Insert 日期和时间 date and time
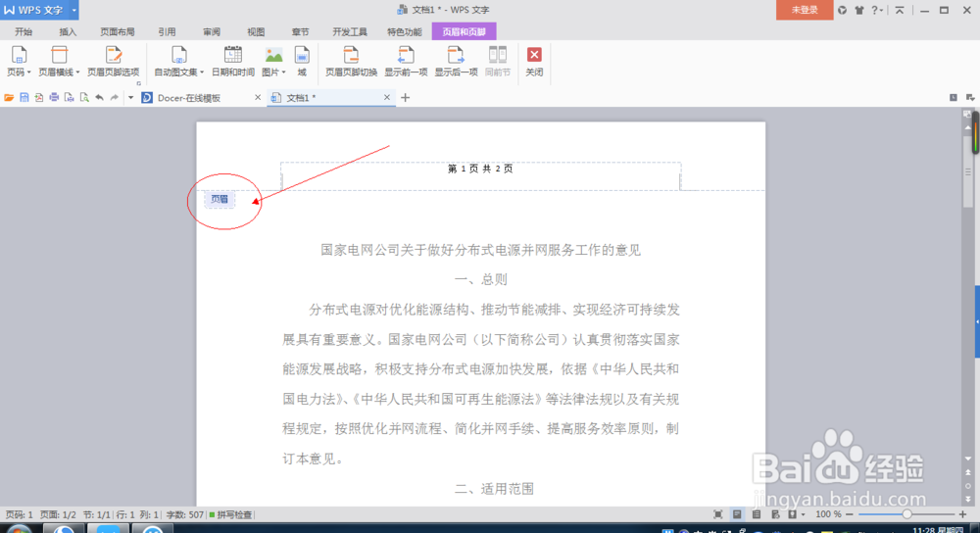The image size is (980, 533). 233,61
